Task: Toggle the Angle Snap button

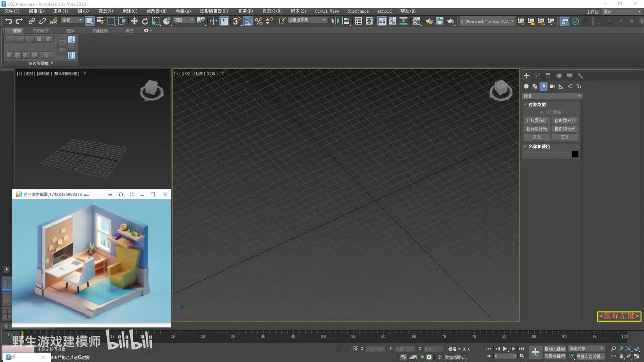Action: click(248, 21)
